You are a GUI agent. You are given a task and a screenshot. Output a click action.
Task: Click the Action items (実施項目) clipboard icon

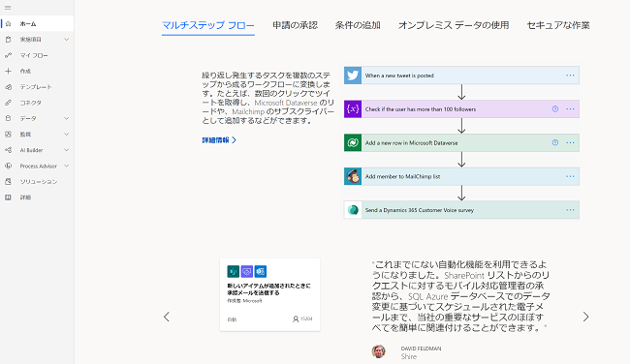click(x=8, y=40)
